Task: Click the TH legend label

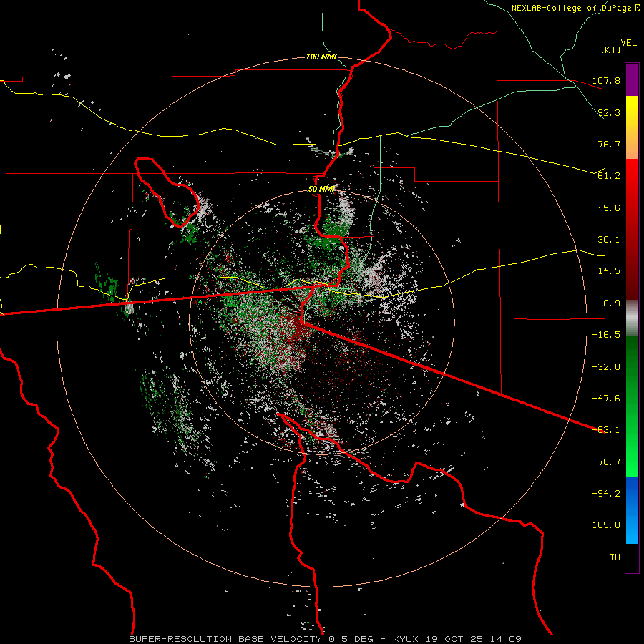Action: (615, 557)
